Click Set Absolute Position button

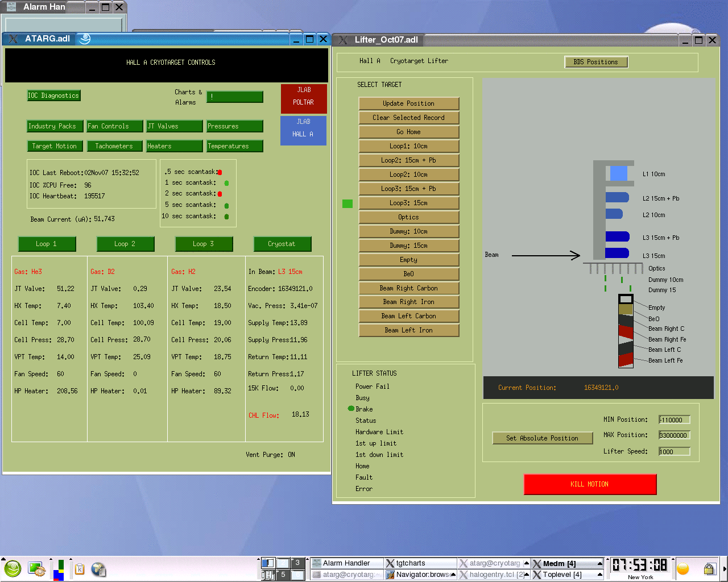tap(543, 438)
